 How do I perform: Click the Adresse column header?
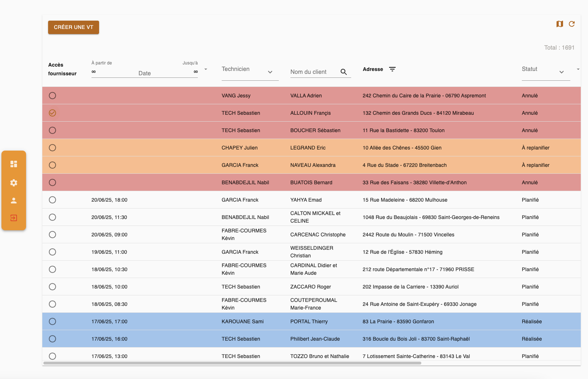coord(372,69)
